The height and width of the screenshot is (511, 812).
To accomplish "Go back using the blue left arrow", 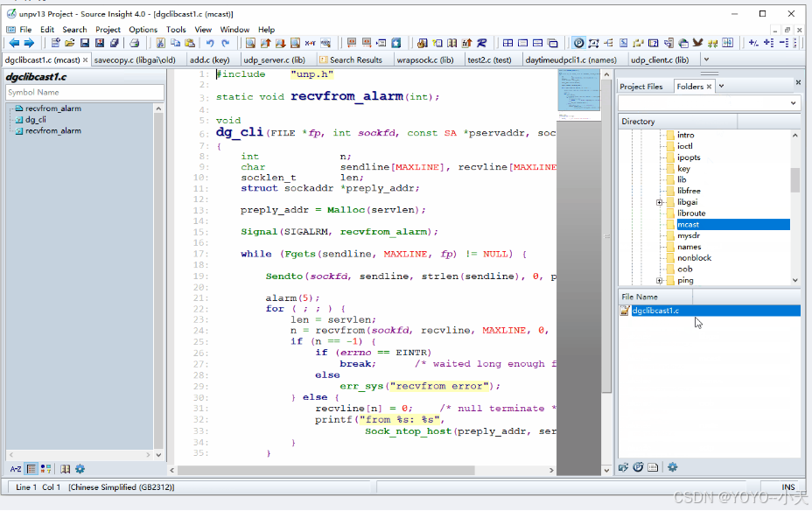I will tap(14, 43).
